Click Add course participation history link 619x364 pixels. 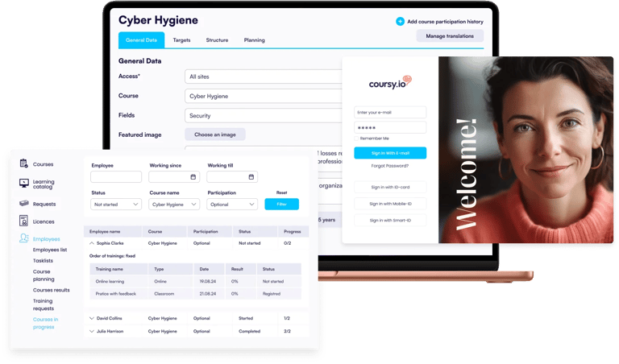[x=445, y=22]
